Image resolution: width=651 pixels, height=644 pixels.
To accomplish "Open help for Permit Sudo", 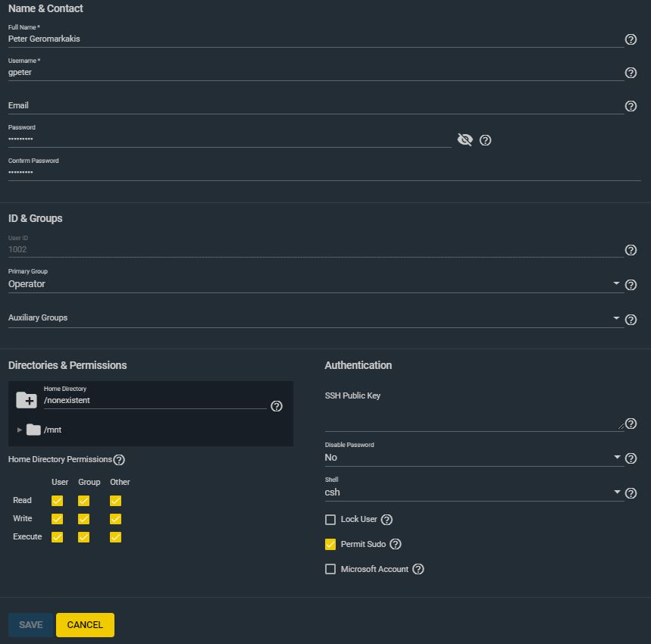I will pos(396,544).
